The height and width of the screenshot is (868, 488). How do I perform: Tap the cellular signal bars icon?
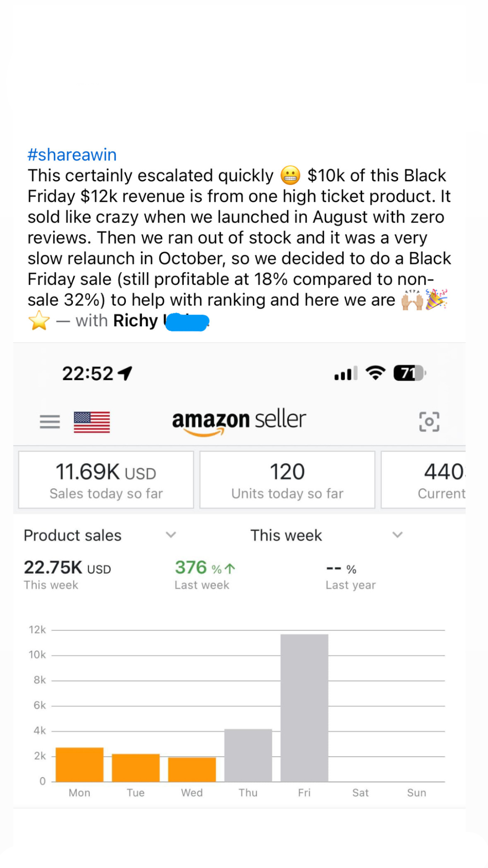(x=345, y=373)
